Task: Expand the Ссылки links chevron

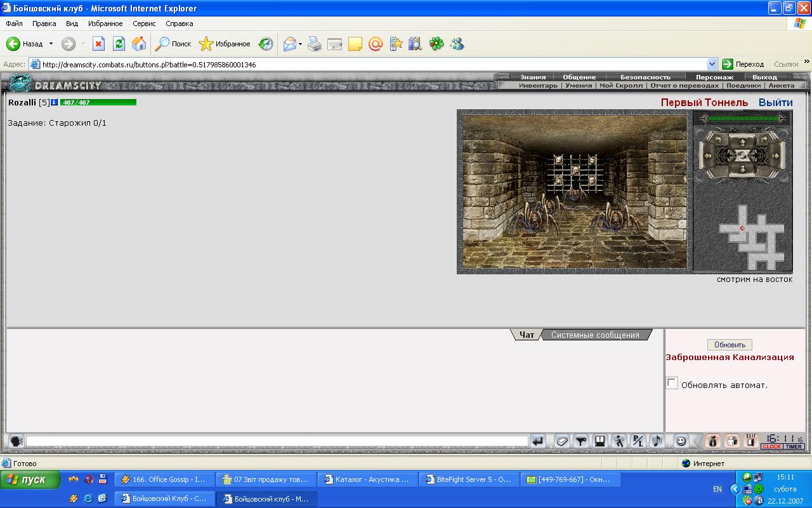Action: coord(806,62)
